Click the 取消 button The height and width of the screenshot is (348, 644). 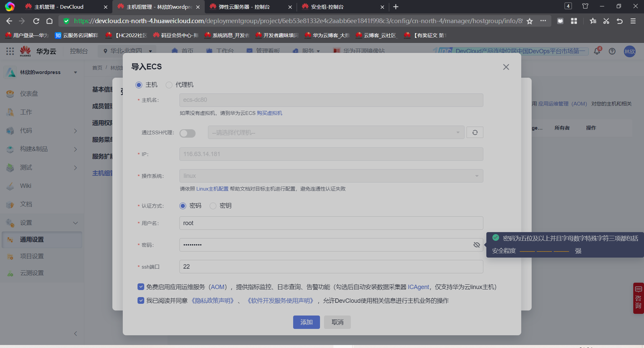(337, 322)
